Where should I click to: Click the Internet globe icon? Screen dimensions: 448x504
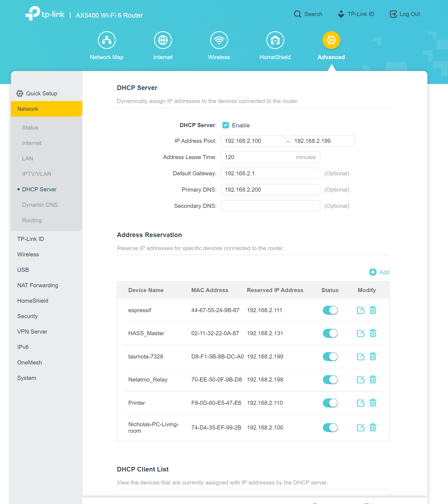pos(163,40)
